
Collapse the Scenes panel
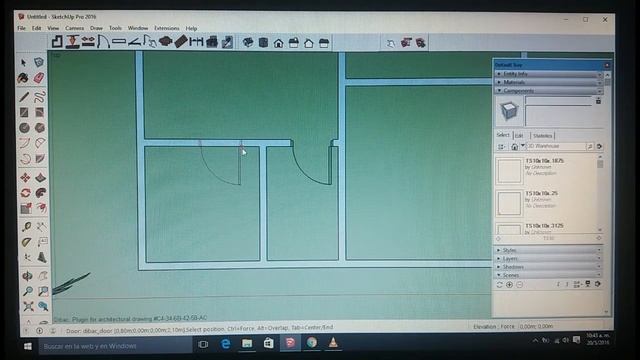[549, 275]
